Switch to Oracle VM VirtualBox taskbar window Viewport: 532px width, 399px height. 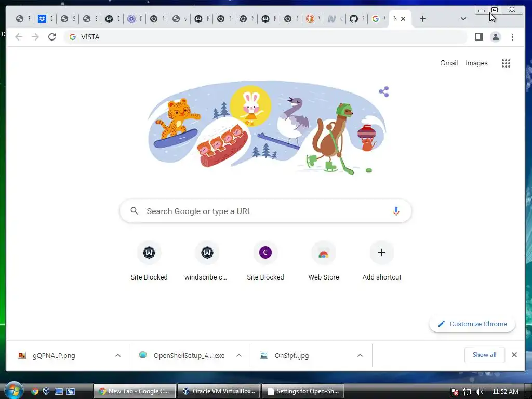tap(219, 391)
